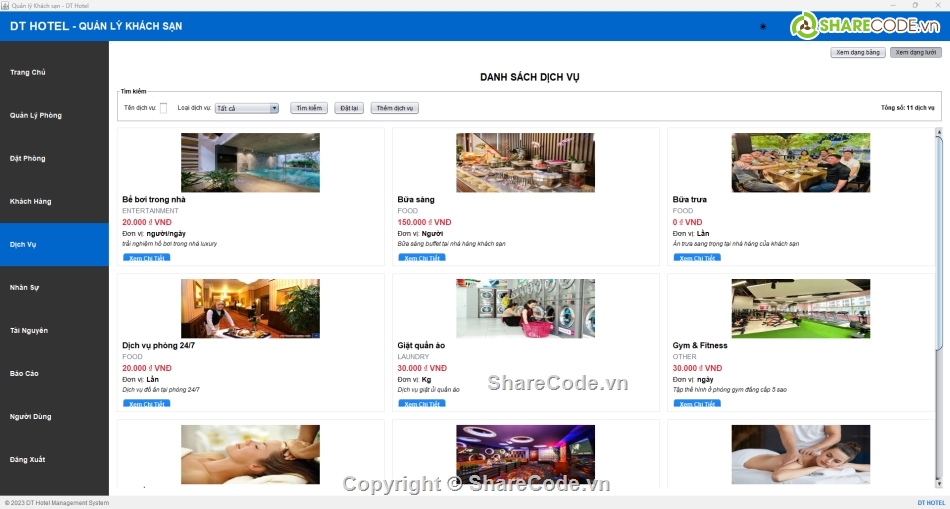Viewport: 950px width, 509px height.
Task: View details of Bể bơi trong nhà
Action: click(147, 258)
